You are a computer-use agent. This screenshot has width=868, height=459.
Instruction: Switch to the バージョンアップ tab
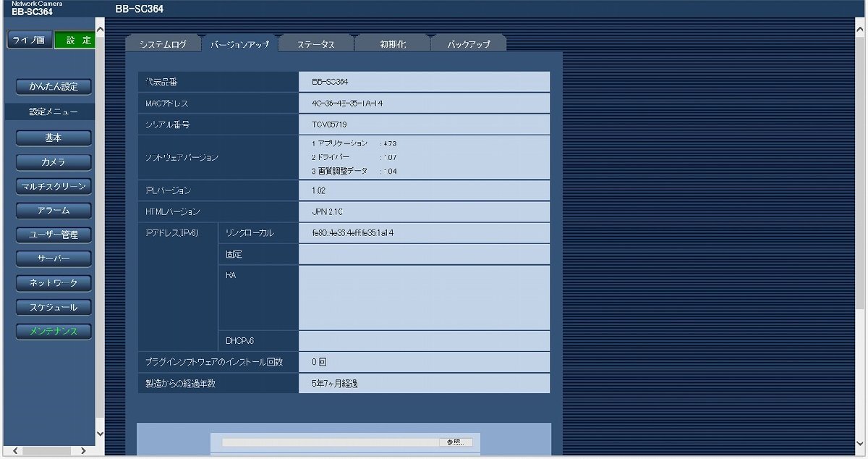pos(239,44)
